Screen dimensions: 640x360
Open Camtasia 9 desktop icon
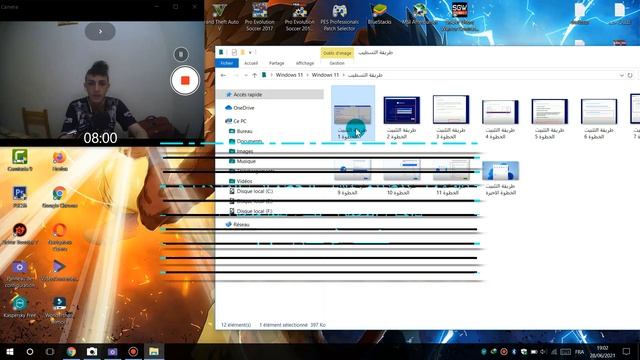tap(20, 160)
